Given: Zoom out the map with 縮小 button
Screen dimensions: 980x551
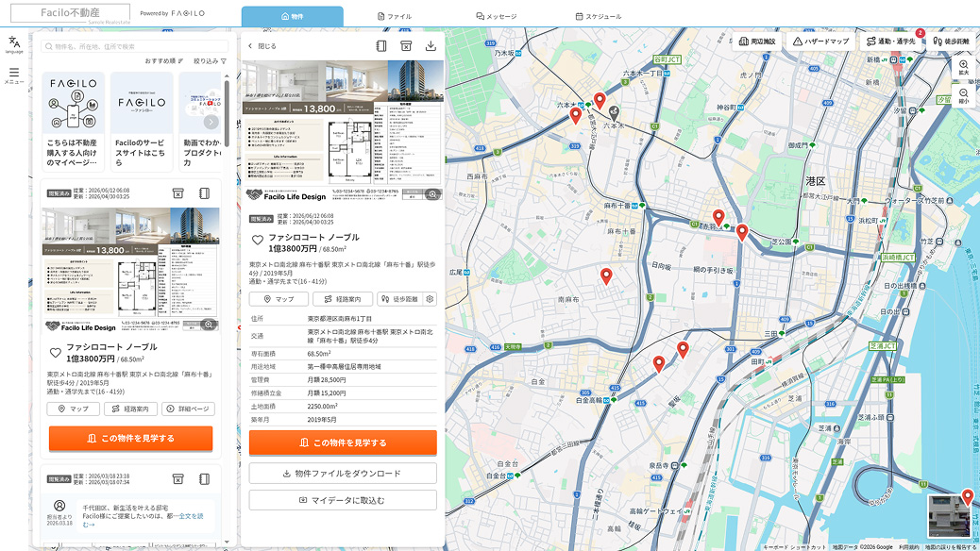Looking at the screenshot, I should pyautogui.click(x=964, y=95).
